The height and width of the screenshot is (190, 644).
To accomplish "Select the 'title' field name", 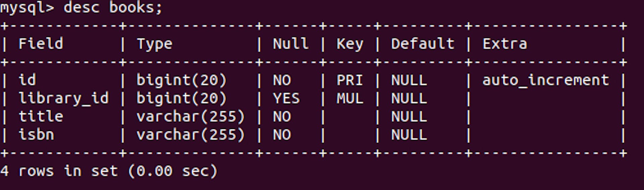I will click(x=41, y=116).
